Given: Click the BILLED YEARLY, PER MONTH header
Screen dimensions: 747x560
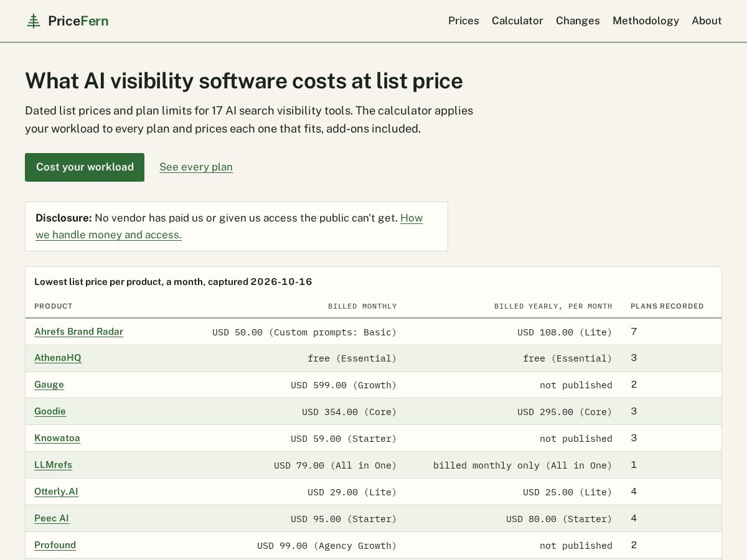Looking at the screenshot, I should click(553, 306).
